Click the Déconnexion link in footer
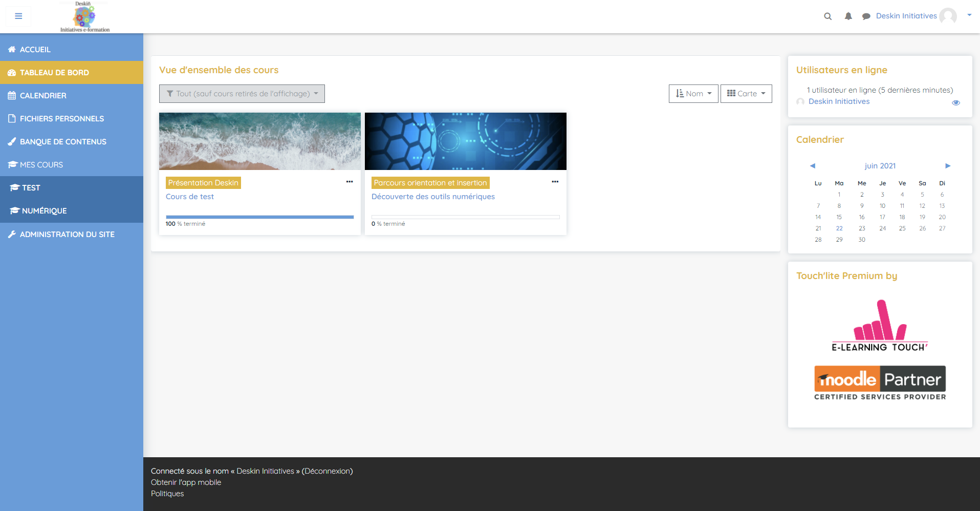The height and width of the screenshot is (511, 980). (327, 471)
